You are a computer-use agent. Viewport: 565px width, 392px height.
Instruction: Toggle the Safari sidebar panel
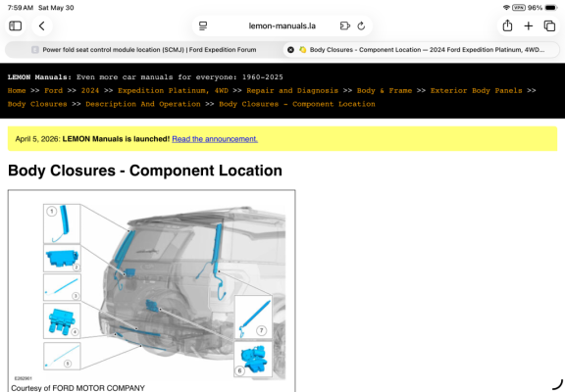pos(15,25)
